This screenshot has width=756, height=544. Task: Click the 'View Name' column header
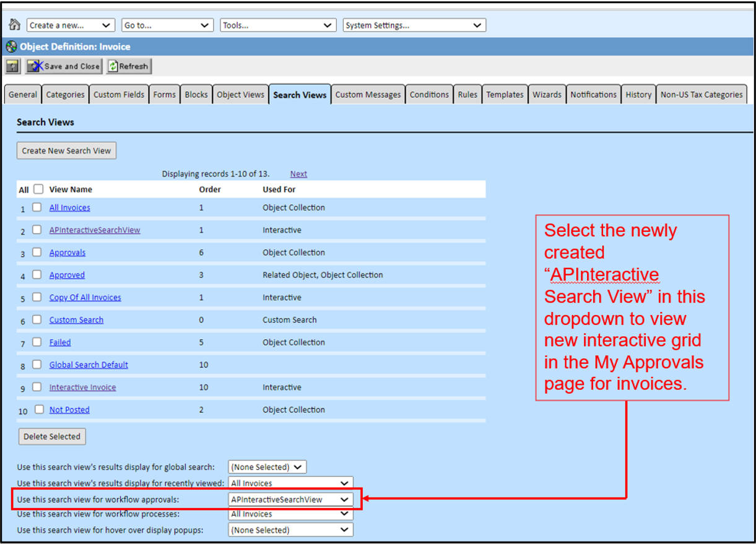pos(71,189)
